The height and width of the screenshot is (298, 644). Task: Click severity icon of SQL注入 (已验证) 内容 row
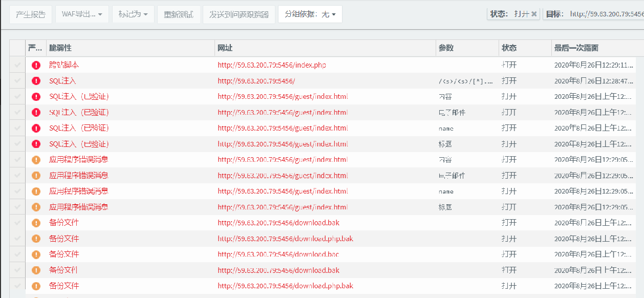point(36,97)
